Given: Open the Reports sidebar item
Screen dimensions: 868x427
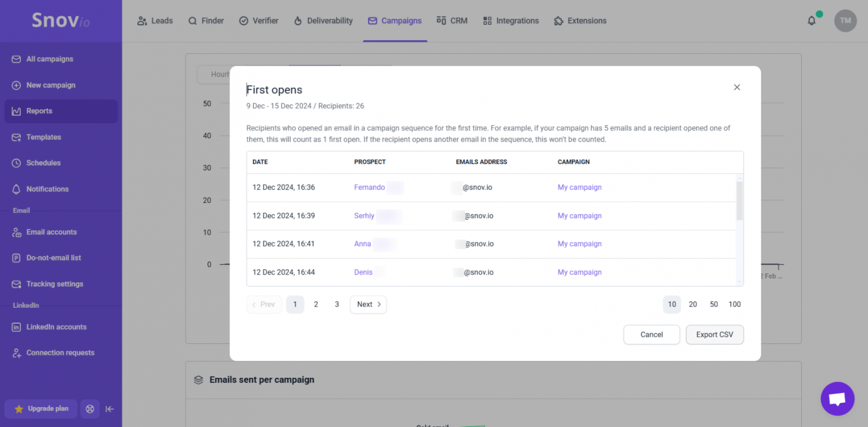Looking at the screenshot, I should [61, 111].
